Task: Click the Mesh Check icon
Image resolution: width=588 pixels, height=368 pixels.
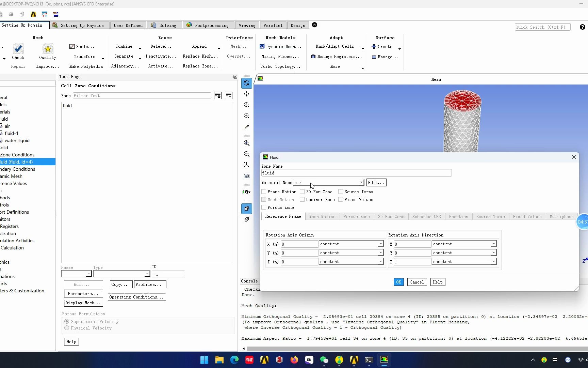Action: point(18,49)
